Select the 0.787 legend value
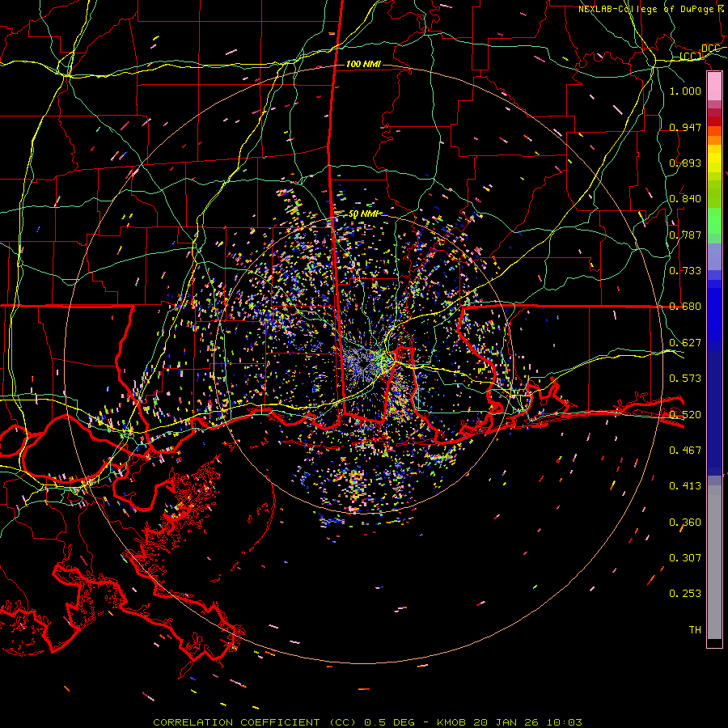Screen dimensions: 728x728 (685, 235)
